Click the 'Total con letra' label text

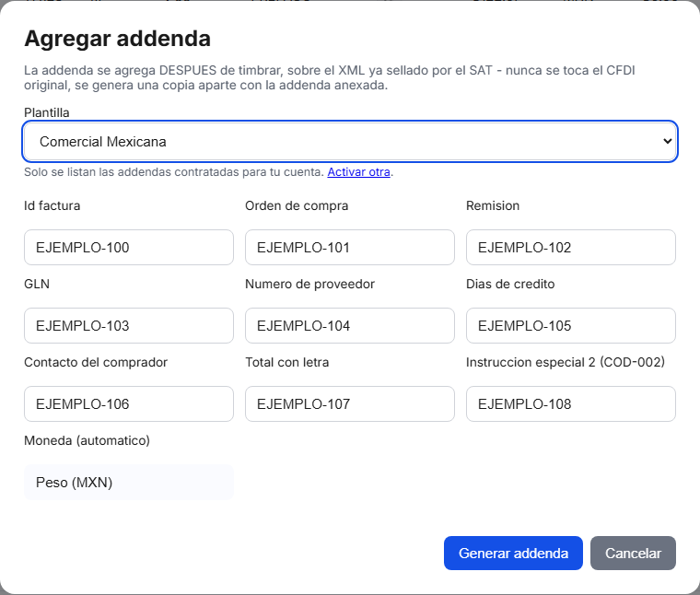(287, 362)
